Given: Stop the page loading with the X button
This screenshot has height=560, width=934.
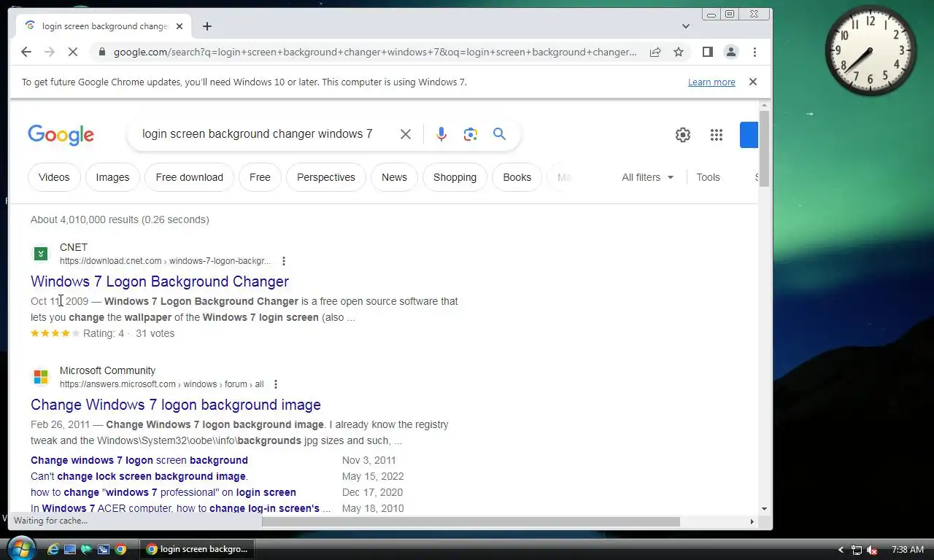Looking at the screenshot, I should [73, 52].
